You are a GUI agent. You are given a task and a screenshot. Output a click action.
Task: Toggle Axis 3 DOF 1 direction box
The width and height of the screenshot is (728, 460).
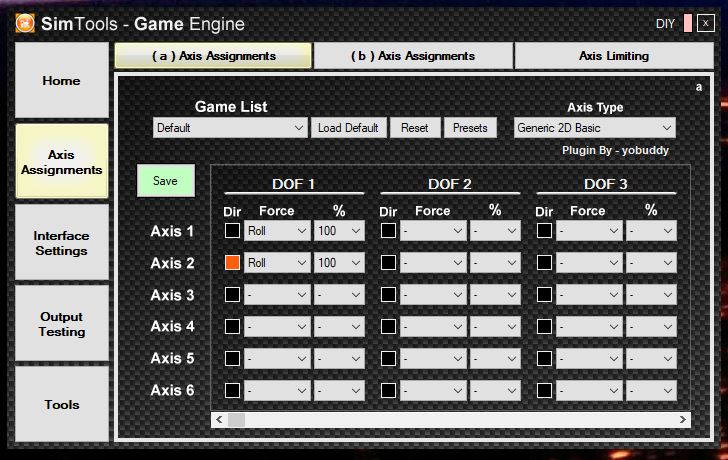pyautogui.click(x=232, y=294)
